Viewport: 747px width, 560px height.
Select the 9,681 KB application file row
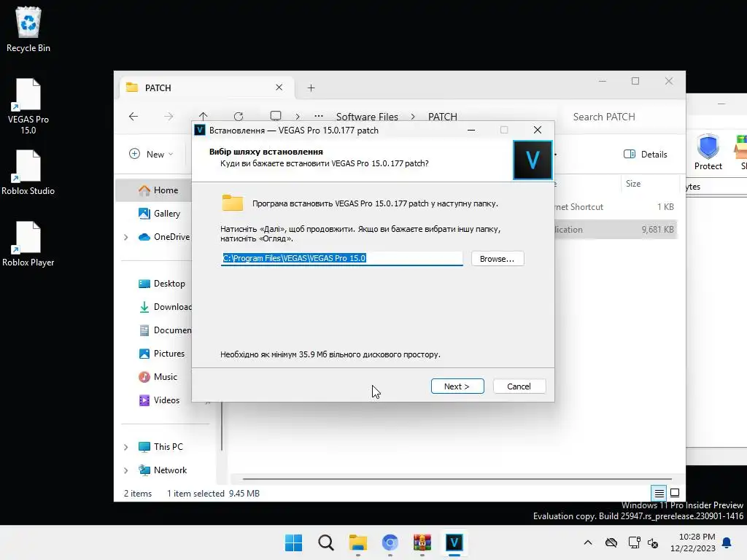(x=616, y=230)
